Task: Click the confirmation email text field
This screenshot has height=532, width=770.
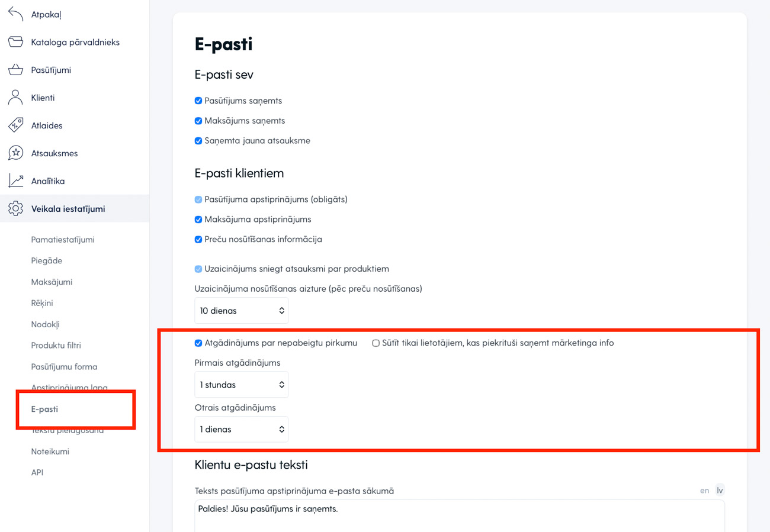Action: (459, 515)
